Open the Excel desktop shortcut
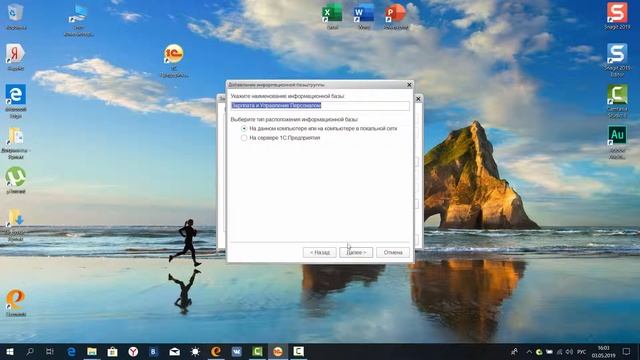640x360 pixels. (x=332, y=16)
